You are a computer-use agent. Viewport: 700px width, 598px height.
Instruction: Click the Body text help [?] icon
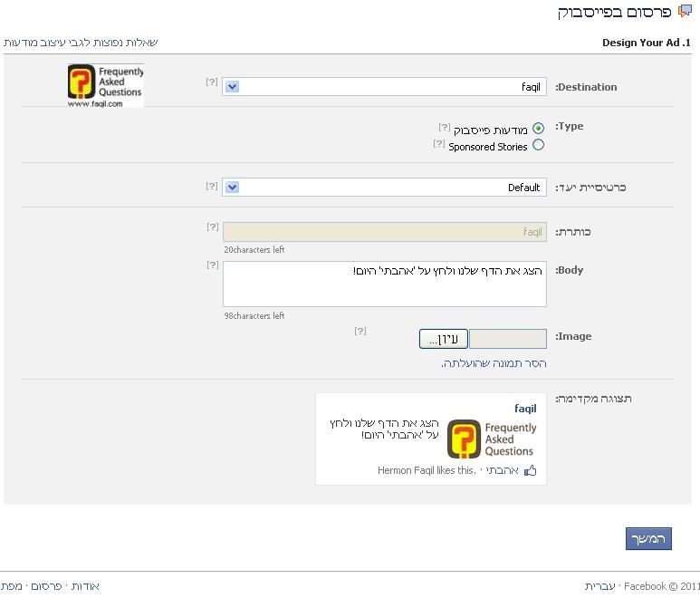(212, 265)
